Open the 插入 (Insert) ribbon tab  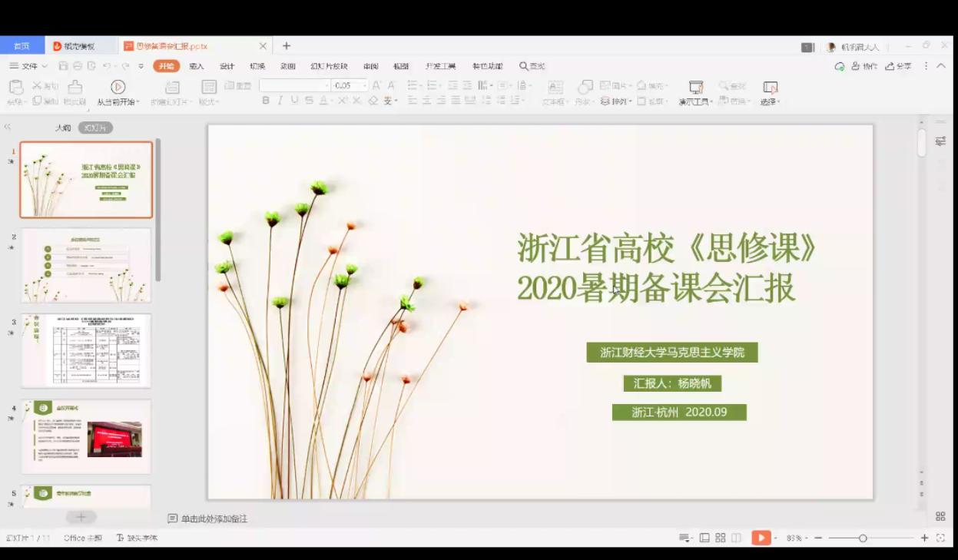[197, 66]
